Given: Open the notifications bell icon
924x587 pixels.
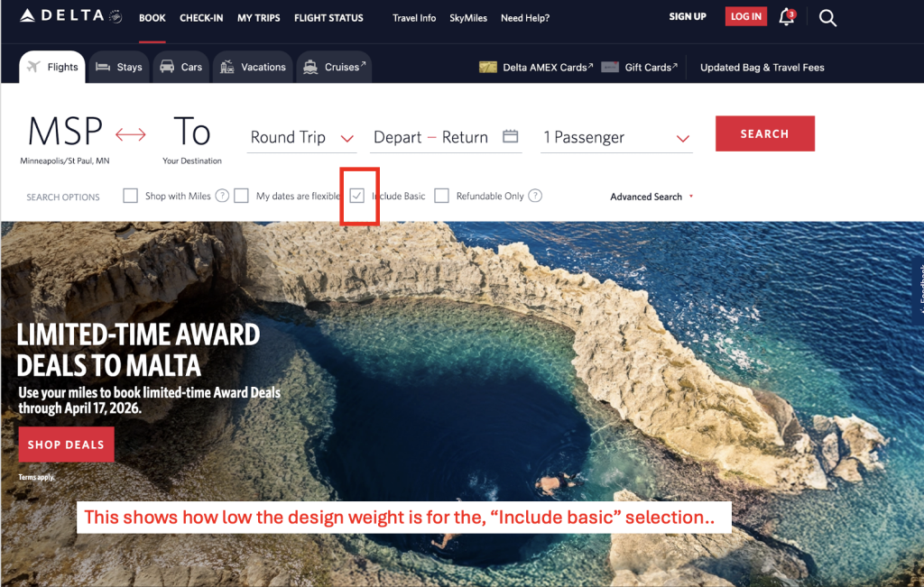Looking at the screenshot, I should 786,17.
